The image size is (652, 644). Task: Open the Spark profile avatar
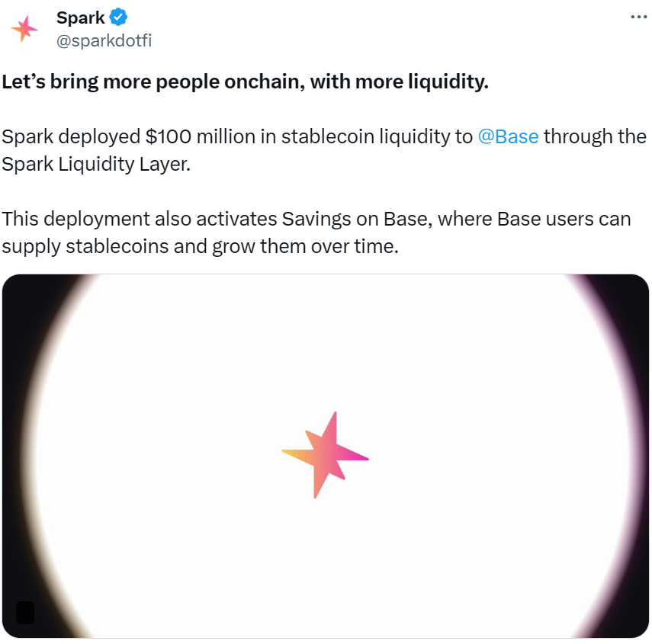coord(24,28)
